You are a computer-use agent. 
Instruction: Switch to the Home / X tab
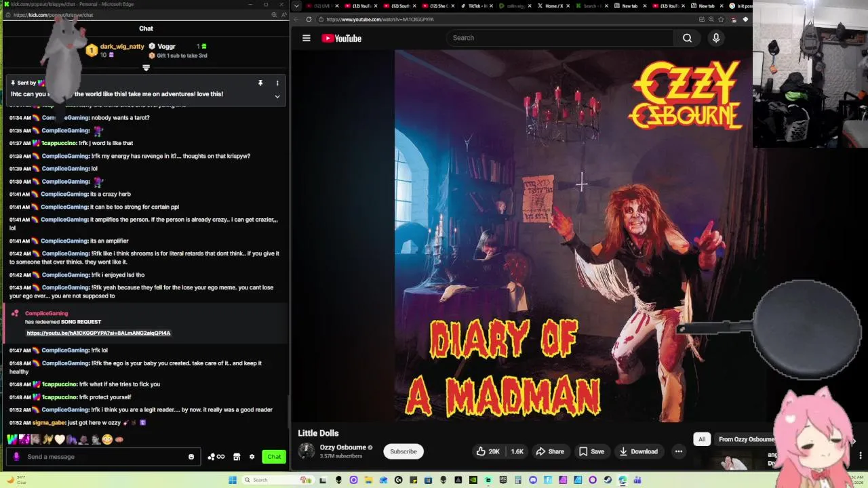[555, 6]
